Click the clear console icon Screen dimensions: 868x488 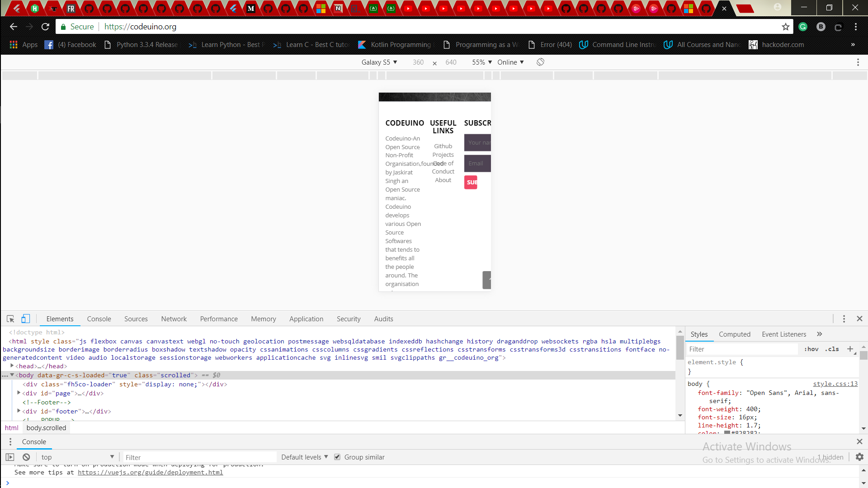coord(26,457)
